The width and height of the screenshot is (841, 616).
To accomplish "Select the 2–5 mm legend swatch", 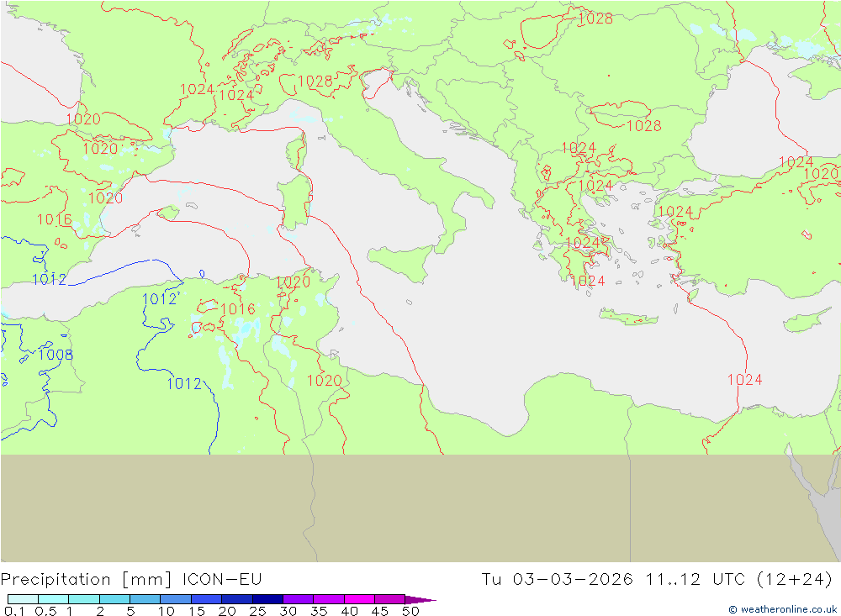I will click(114, 599).
